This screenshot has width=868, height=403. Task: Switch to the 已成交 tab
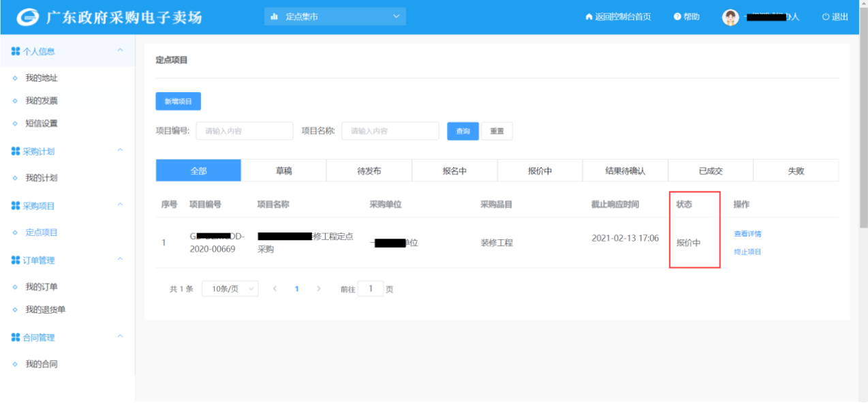(x=711, y=171)
